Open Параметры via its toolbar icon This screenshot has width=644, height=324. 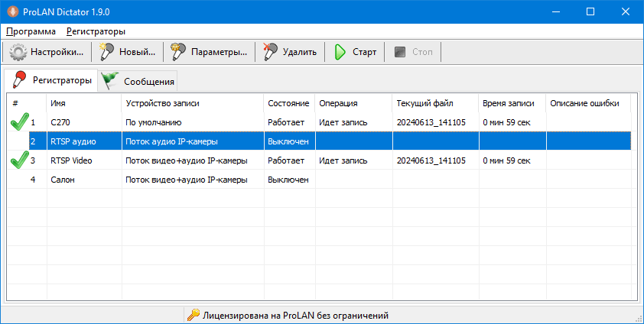coord(179,53)
